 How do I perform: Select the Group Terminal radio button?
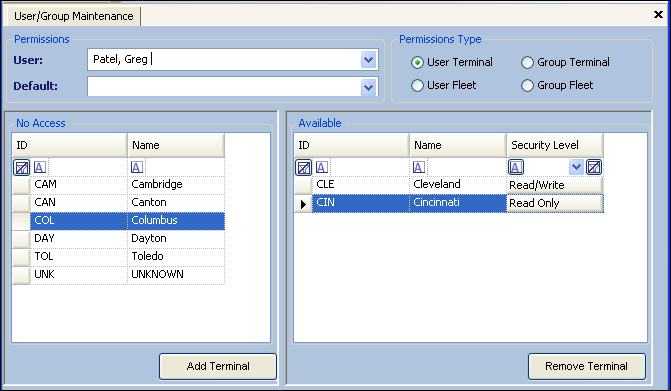(x=527, y=62)
